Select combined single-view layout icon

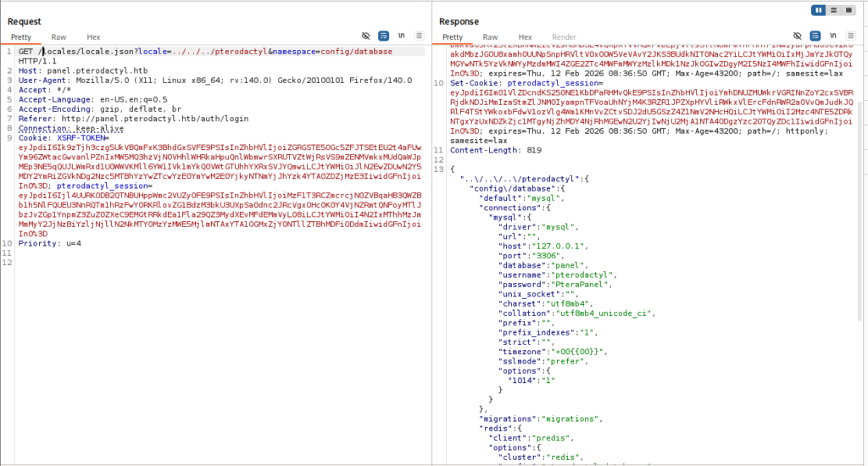[850, 9]
